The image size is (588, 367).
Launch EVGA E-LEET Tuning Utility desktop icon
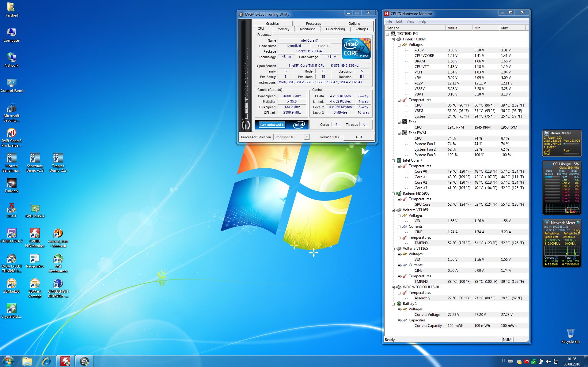coord(11,263)
